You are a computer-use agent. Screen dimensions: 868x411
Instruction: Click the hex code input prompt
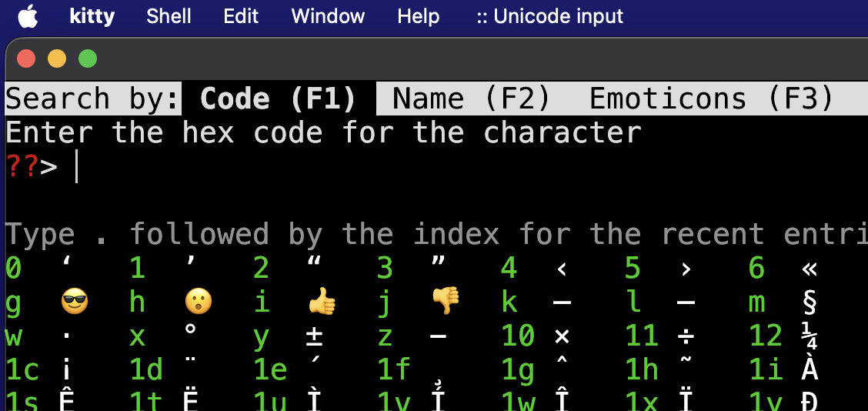(76, 167)
